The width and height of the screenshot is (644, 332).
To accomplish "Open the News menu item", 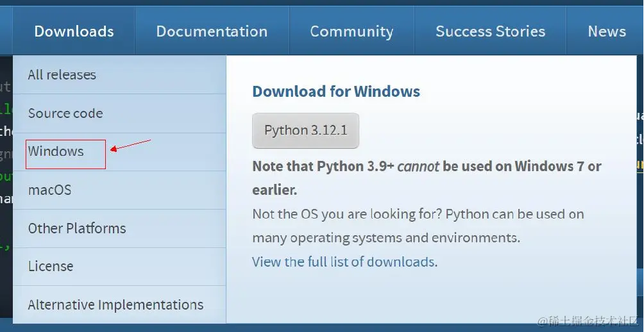I will (x=606, y=31).
